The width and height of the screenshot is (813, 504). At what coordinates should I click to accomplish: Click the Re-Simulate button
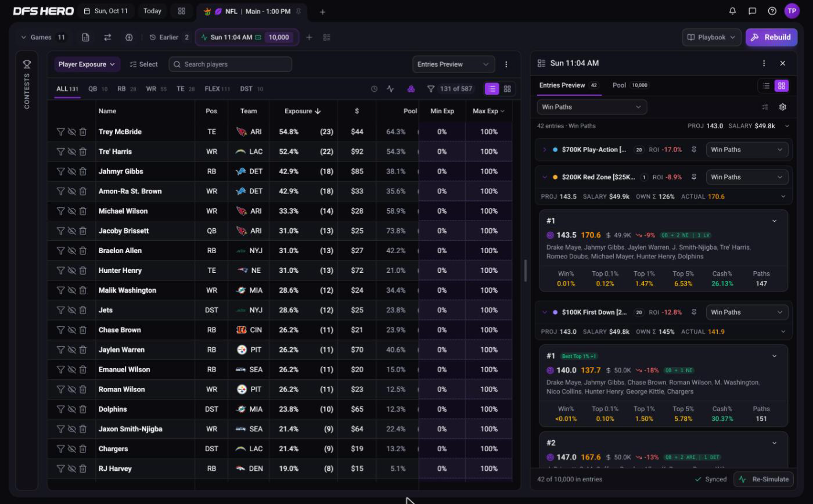pyautogui.click(x=764, y=479)
